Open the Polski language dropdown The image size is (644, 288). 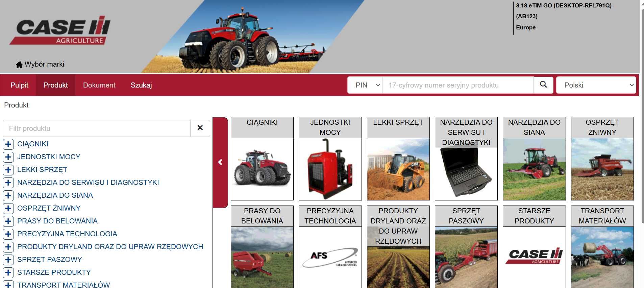(x=596, y=85)
